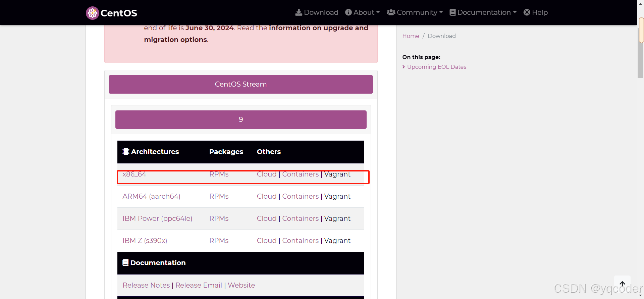Open Containers link in ARM64 row
The image size is (644, 299).
click(x=301, y=196)
